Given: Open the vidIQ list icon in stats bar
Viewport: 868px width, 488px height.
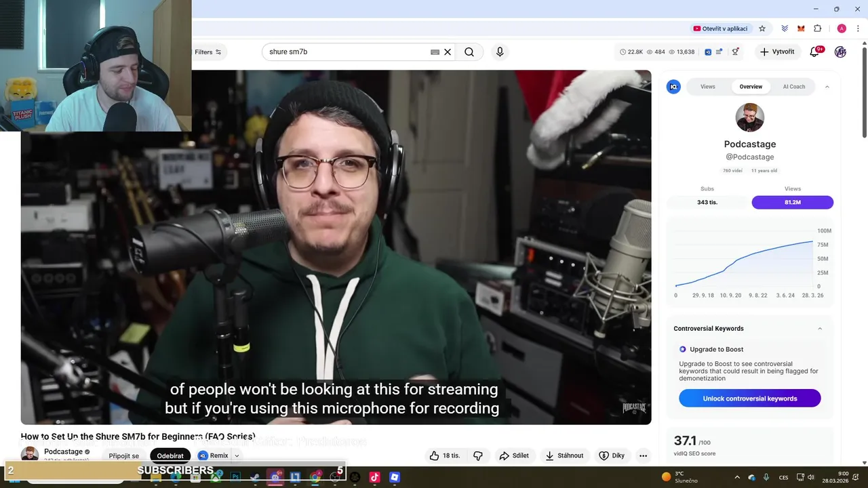Looking at the screenshot, I should pyautogui.click(x=719, y=52).
